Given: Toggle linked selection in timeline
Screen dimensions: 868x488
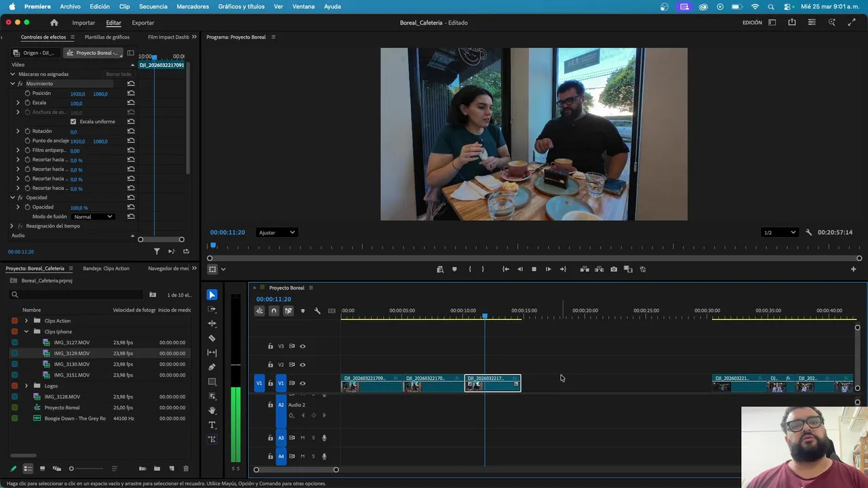Looking at the screenshot, I should pyautogui.click(x=288, y=310).
